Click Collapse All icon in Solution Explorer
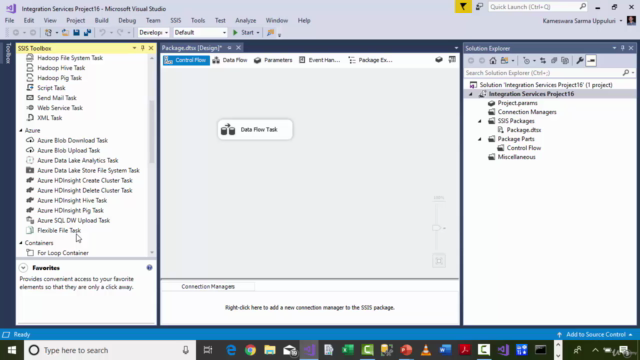The width and height of the screenshot is (640, 360). 554,61
